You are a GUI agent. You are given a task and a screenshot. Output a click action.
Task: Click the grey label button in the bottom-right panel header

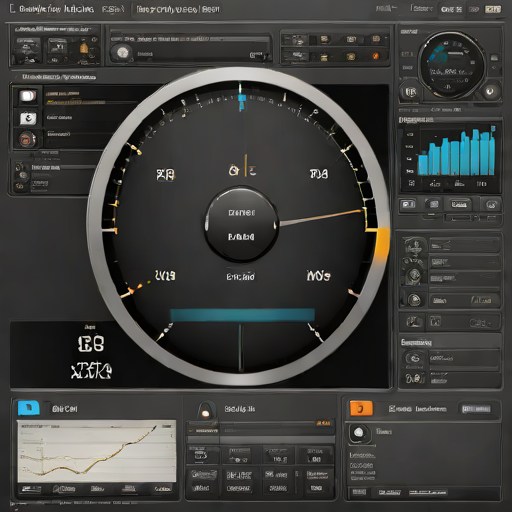[x=477, y=409]
